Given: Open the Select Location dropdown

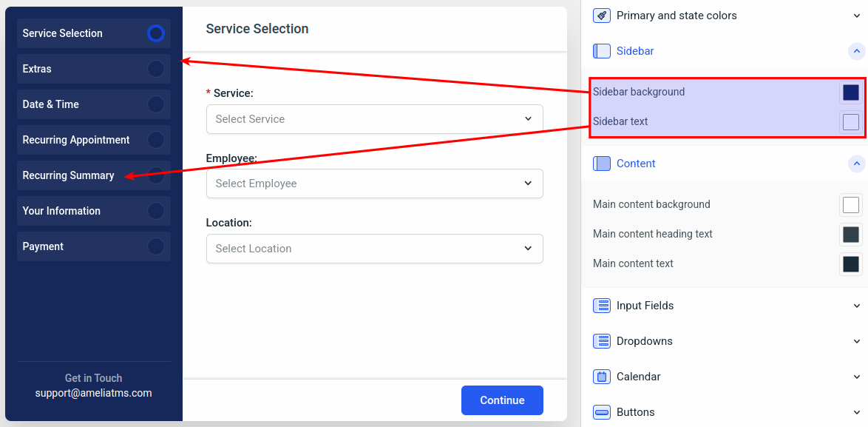Looking at the screenshot, I should point(374,249).
